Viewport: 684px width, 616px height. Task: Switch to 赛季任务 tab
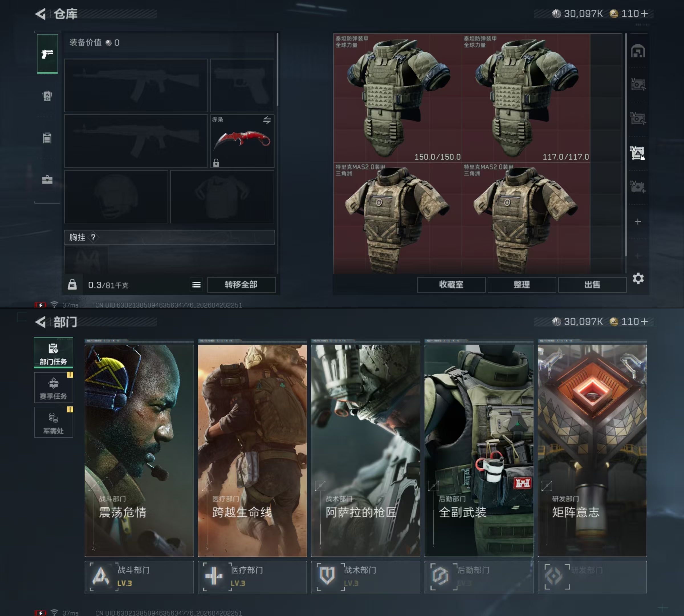click(x=54, y=388)
